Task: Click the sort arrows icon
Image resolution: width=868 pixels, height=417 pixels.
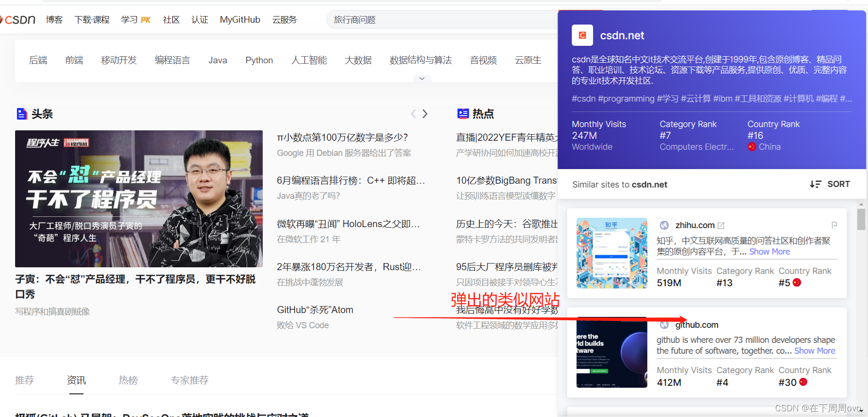Action: [x=815, y=184]
